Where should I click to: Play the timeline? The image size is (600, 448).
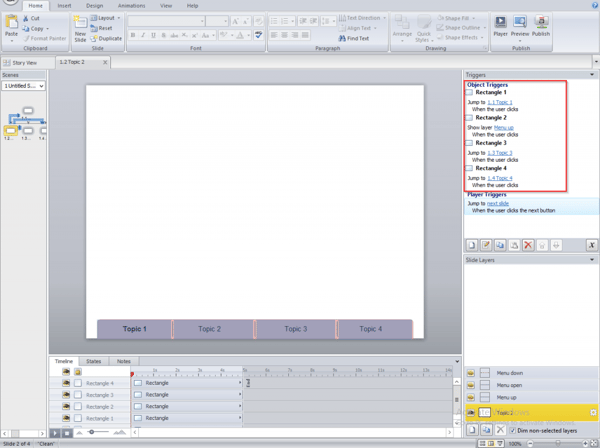point(55,433)
